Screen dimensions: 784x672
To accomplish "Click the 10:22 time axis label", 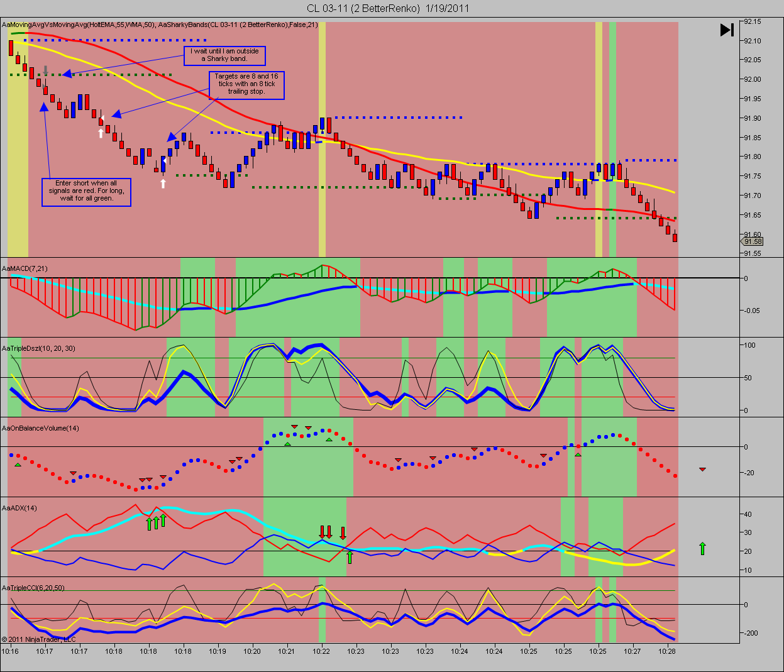I will pyautogui.click(x=321, y=651).
